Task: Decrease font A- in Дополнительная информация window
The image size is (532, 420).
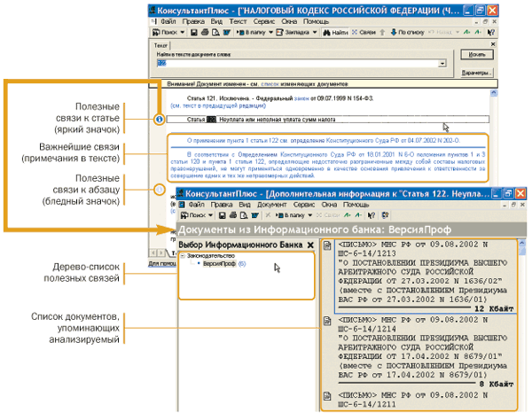Action: point(358,215)
